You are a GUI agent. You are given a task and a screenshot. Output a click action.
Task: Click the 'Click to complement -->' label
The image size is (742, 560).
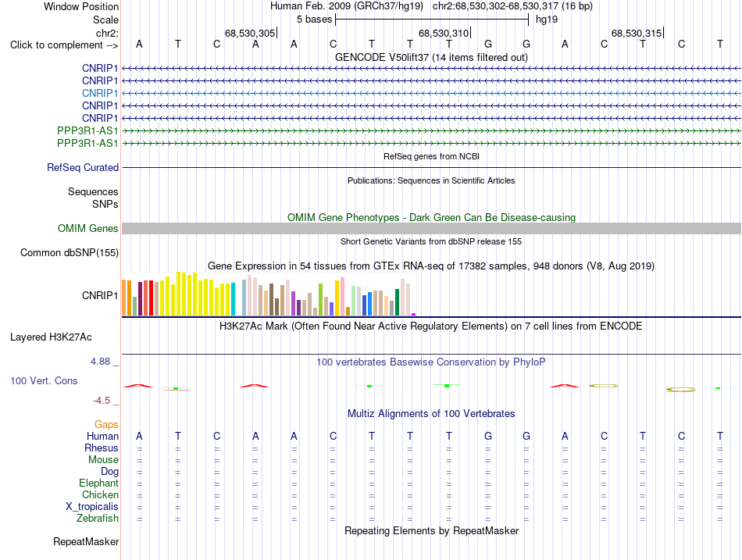pos(64,45)
